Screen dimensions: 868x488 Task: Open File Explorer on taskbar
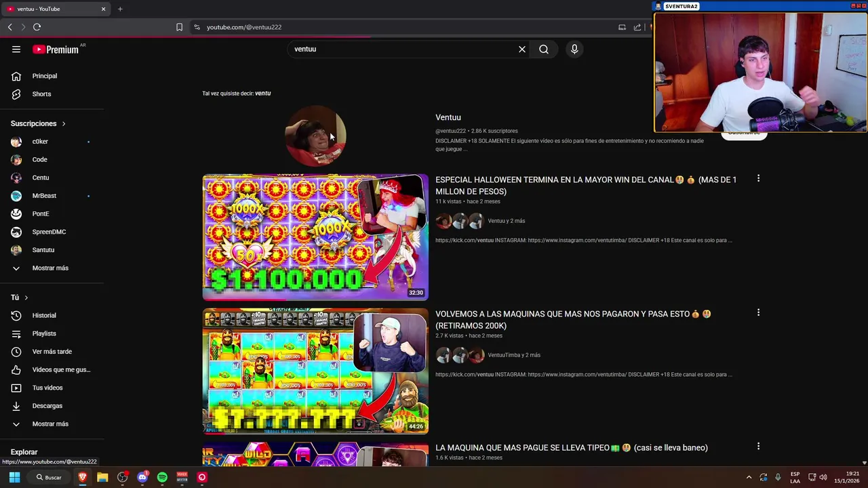coord(102,477)
